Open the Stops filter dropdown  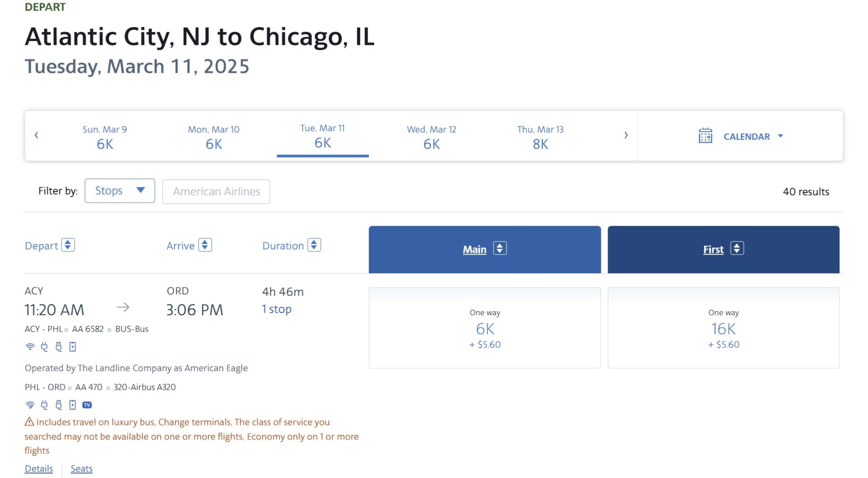pos(119,190)
